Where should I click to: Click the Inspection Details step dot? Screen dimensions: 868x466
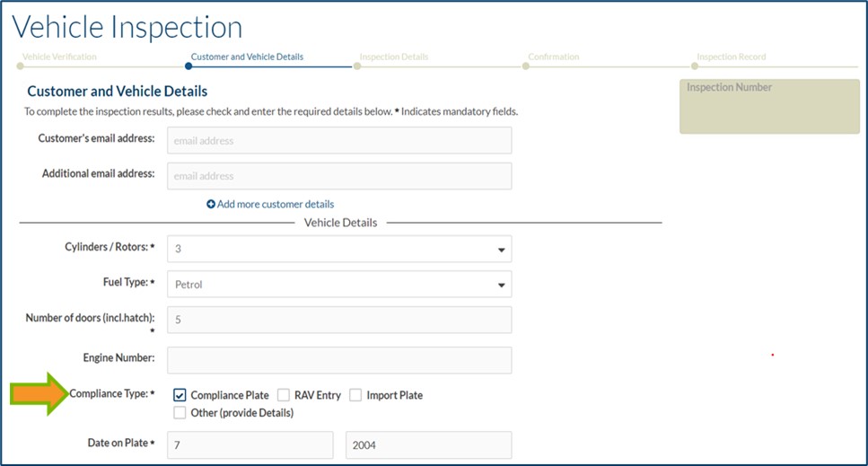(x=357, y=66)
